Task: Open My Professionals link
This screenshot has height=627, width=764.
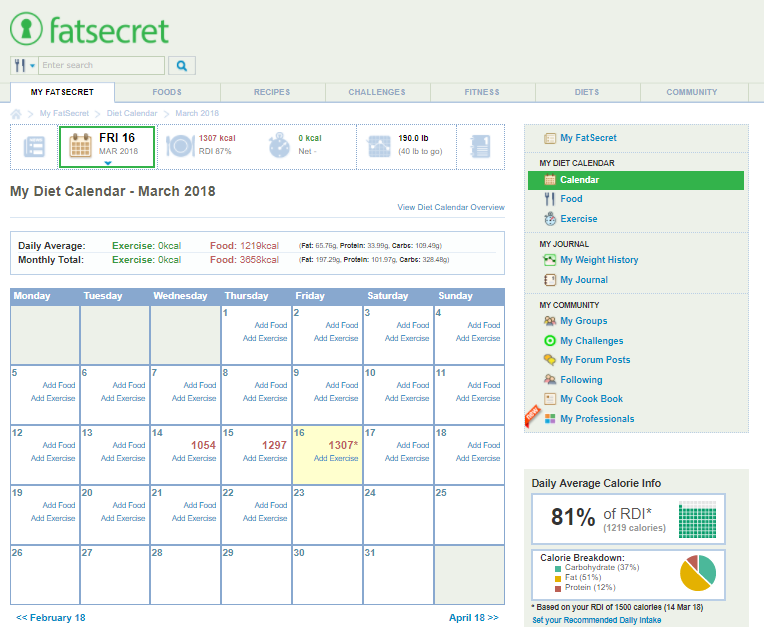Action: coord(597,419)
